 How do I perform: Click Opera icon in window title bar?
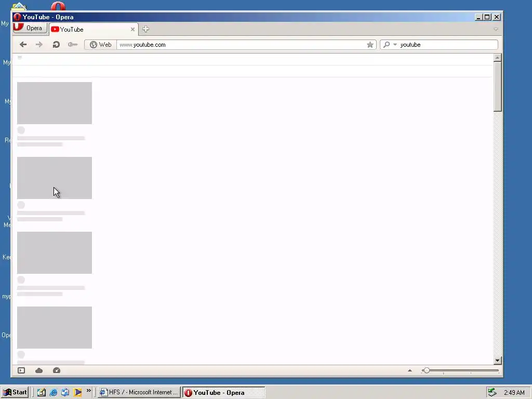point(17,17)
